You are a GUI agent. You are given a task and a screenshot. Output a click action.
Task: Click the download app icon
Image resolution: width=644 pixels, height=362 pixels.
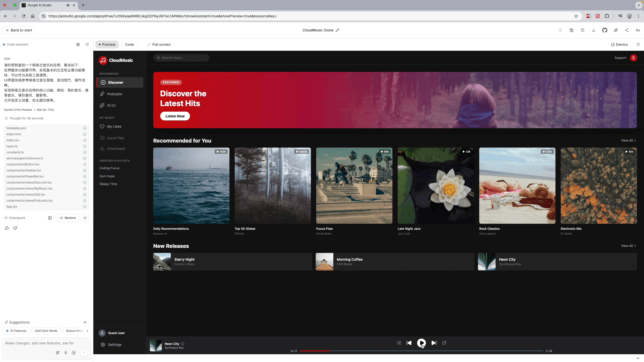click(x=593, y=30)
